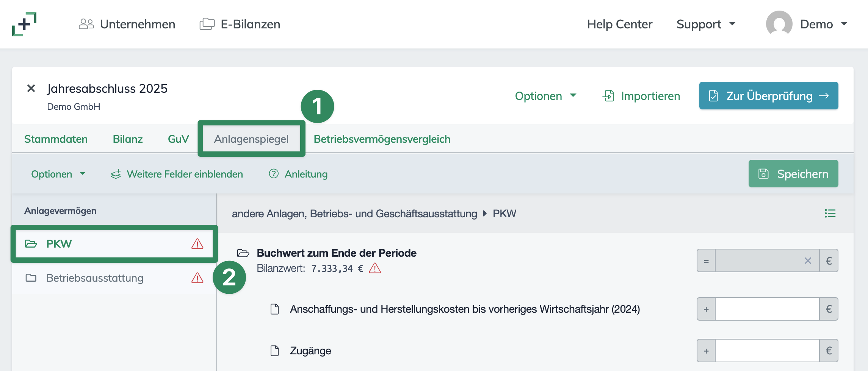
Task: Click the document icon beside Anschaffungs- und Herstellungskosten
Action: pos(275,309)
